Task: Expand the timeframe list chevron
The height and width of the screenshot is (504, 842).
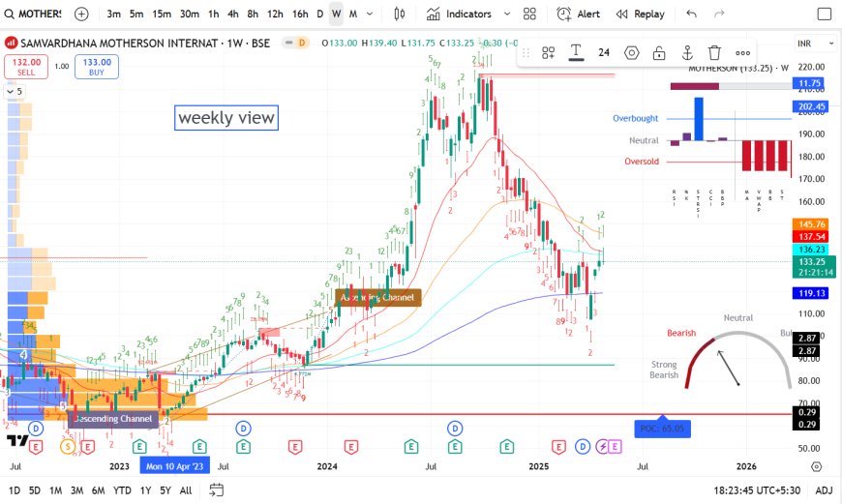Action: click(370, 14)
